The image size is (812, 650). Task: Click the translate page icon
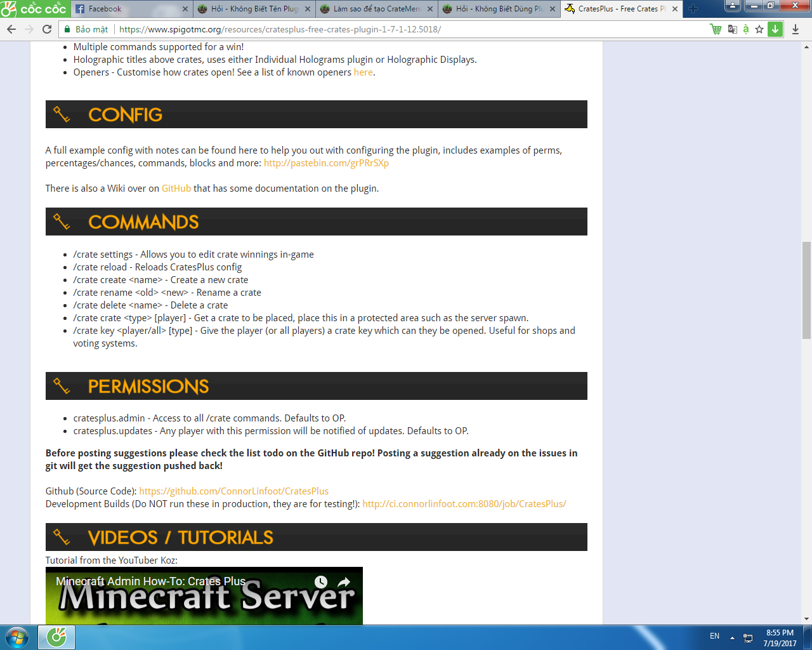tap(733, 29)
